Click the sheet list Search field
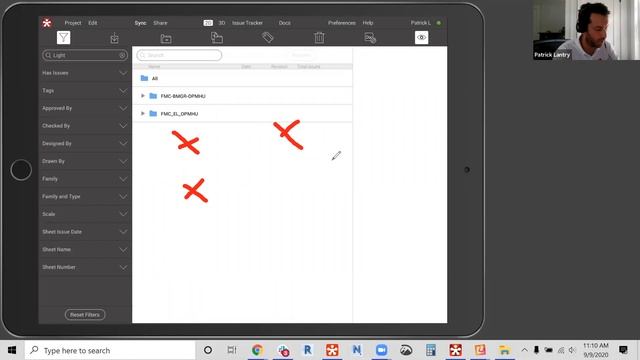Viewport: 640px width, 360px height. 179,55
